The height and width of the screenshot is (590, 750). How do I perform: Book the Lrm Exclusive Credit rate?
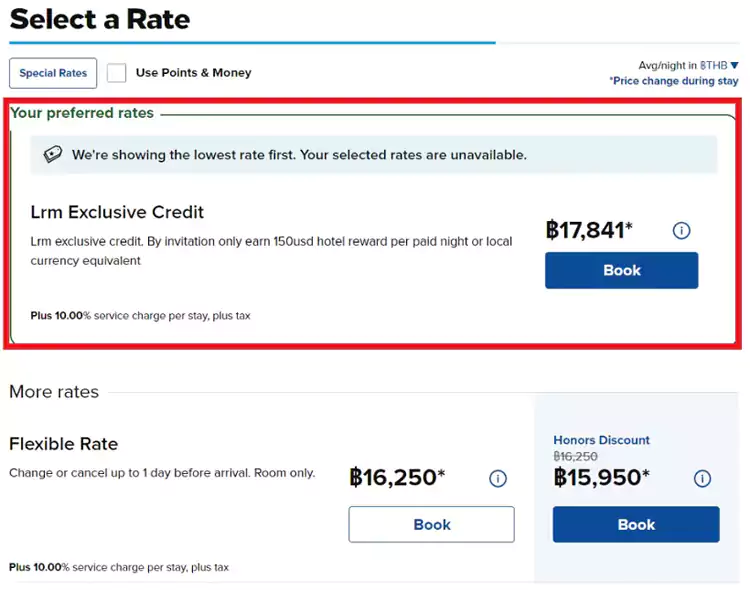click(x=621, y=270)
